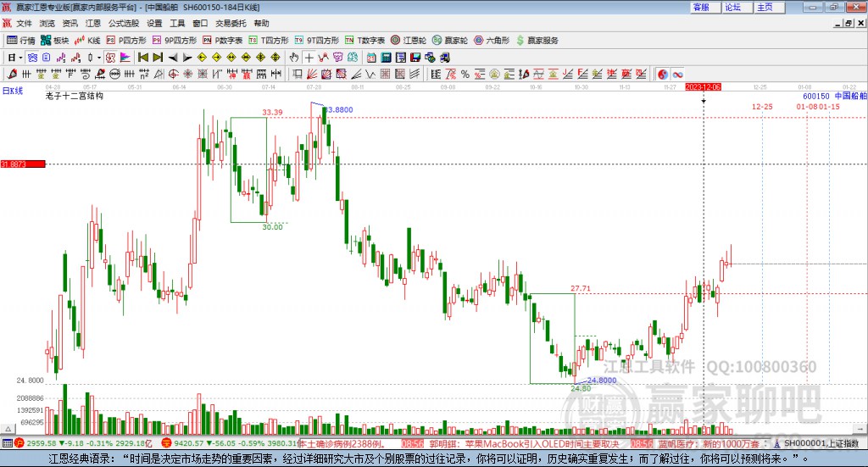Image resolution: width=868 pixels, height=467 pixels.
Task: Click the 论坛 forum button
Action: (737, 7)
